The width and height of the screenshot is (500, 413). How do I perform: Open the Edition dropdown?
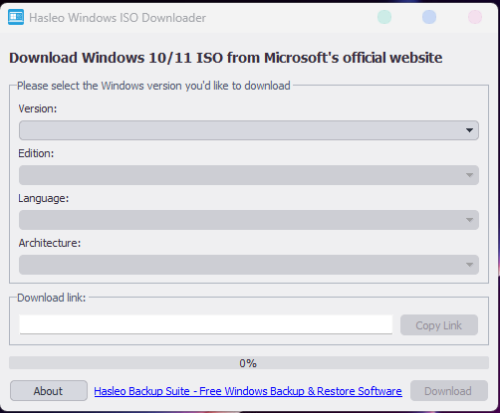click(249, 175)
